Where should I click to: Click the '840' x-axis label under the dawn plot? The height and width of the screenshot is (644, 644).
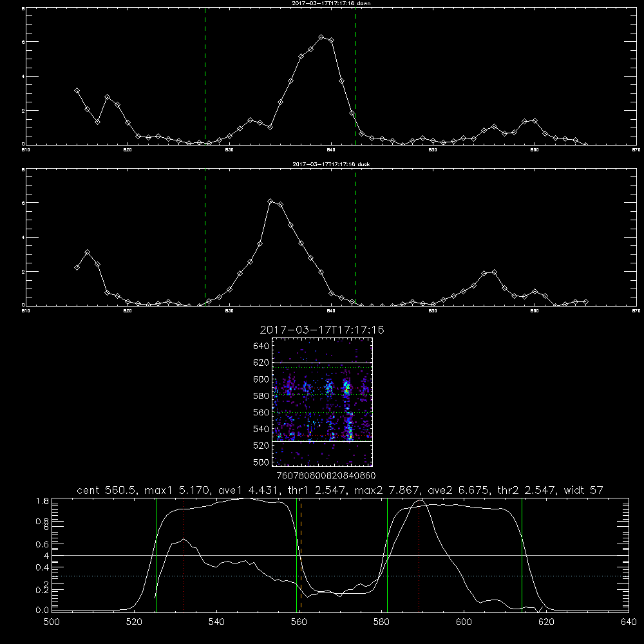[x=331, y=150]
